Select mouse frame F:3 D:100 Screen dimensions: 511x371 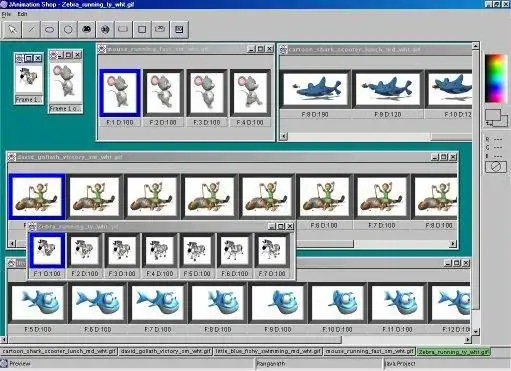tap(207, 93)
